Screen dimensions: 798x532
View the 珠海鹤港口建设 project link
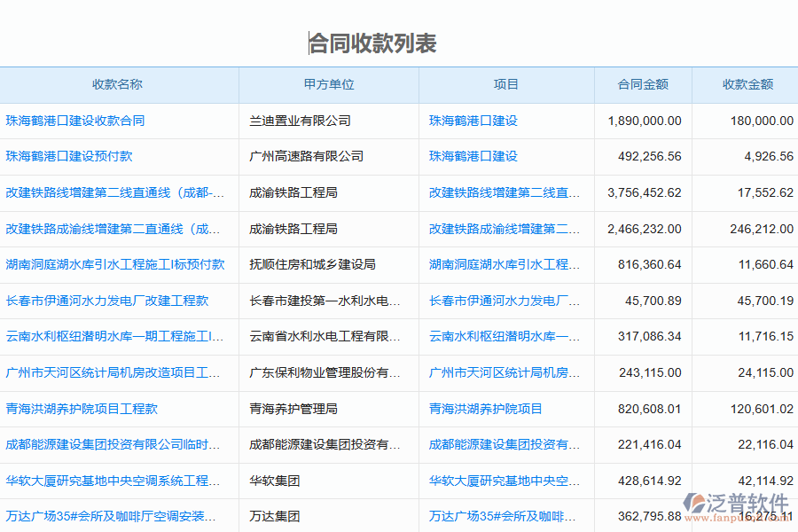tap(474, 121)
